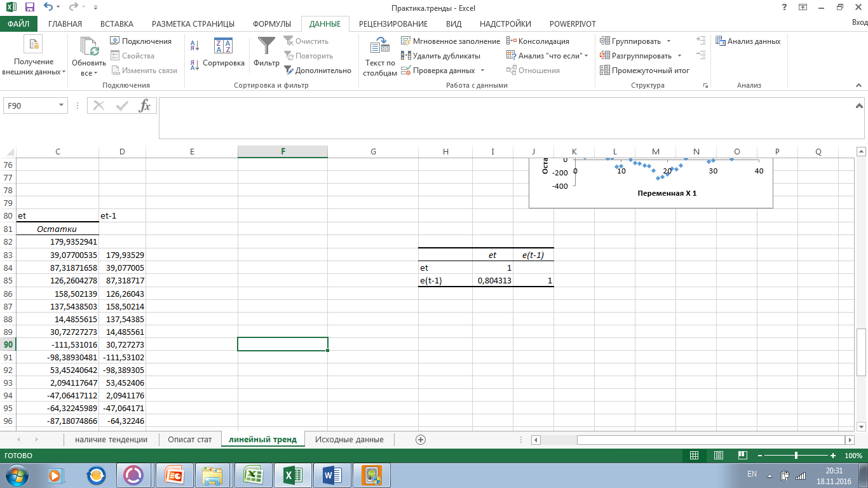The height and width of the screenshot is (488, 868).
Task: Switch to sheet tab Исходные данные
Action: 349,440
